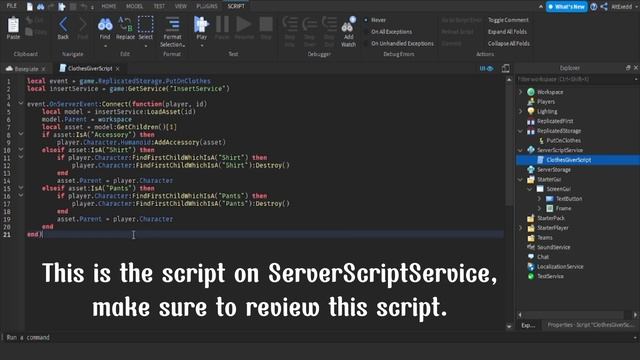Close the ClothesGiverScript tab
The width and height of the screenshot is (640, 360).
click(x=118, y=69)
